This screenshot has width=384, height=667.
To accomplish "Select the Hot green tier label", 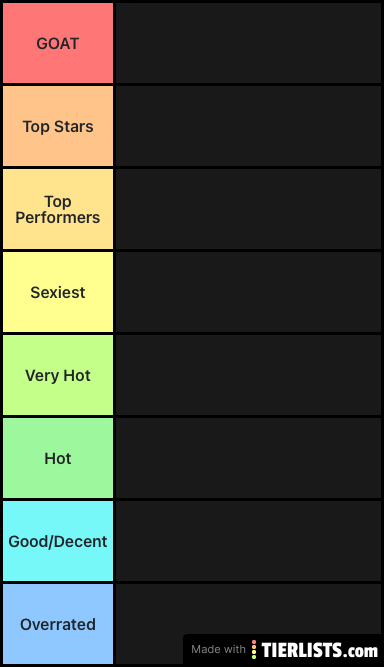I will pyautogui.click(x=58, y=458).
